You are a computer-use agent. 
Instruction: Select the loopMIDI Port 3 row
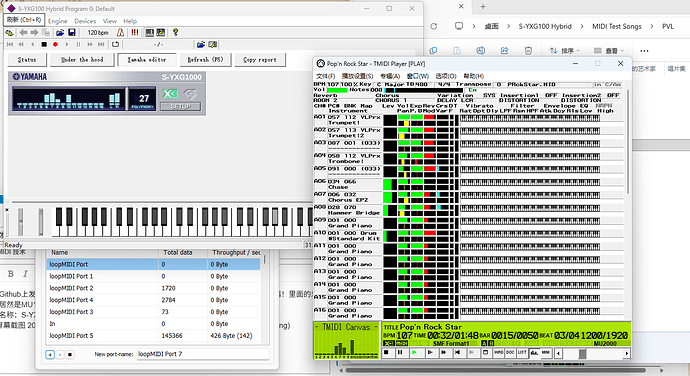point(154,312)
